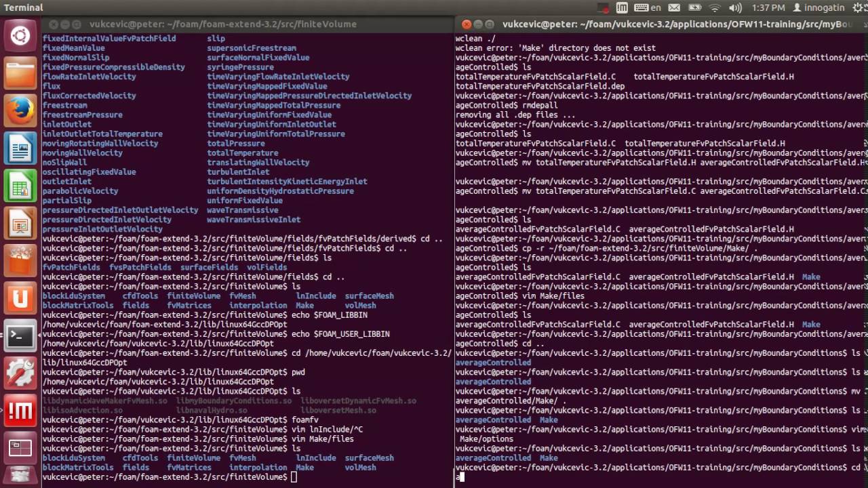This screenshot has height=488, width=868.
Task: Launch Firefox web browser
Action: pyautogui.click(x=20, y=110)
